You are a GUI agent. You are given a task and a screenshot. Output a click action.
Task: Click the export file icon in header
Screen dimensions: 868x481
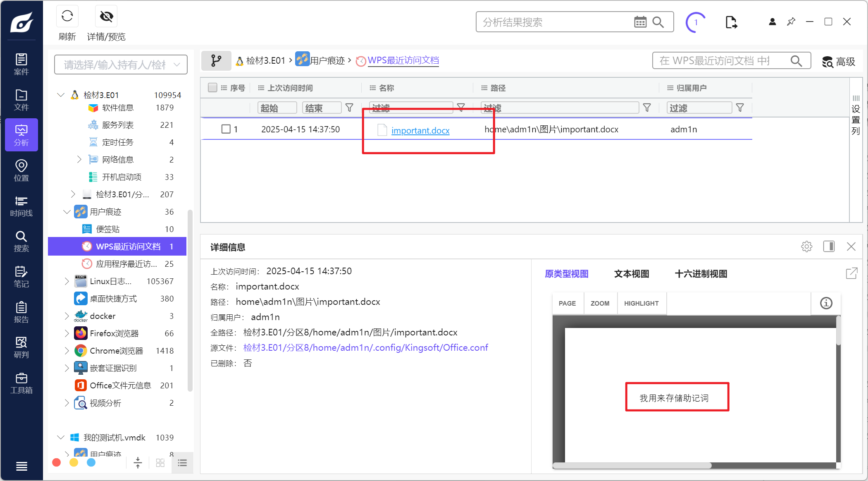pyautogui.click(x=731, y=22)
